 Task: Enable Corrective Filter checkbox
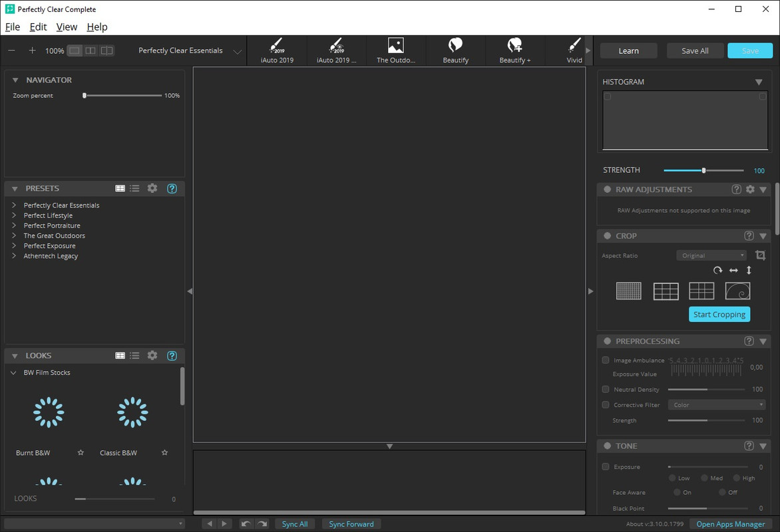(606, 405)
